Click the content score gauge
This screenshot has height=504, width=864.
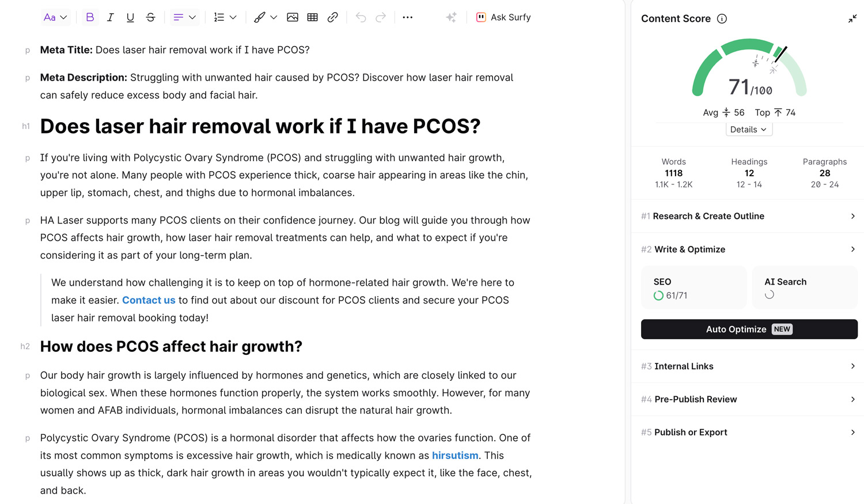[x=749, y=68]
